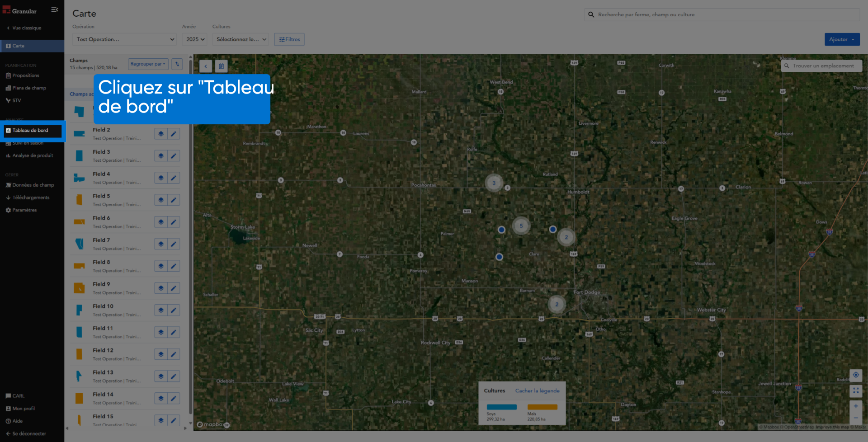Click map cluster marker 3
The image size is (868, 442).
click(x=494, y=183)
